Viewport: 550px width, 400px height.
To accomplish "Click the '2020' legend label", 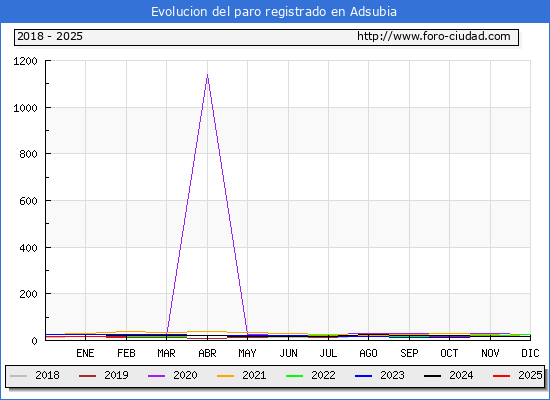I will (185, 375).
